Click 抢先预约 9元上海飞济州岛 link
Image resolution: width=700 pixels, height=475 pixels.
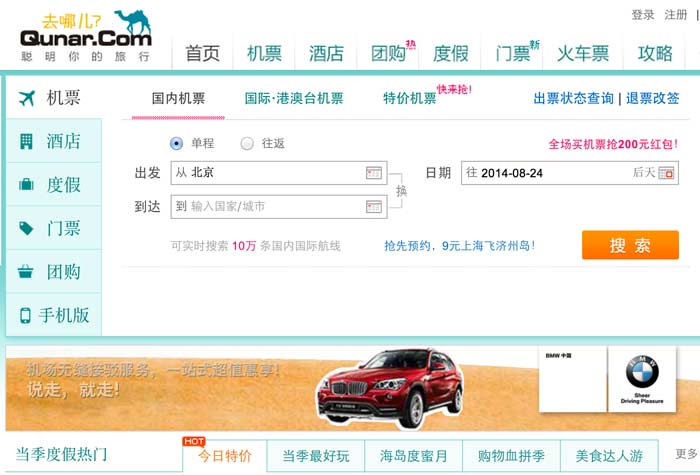pyautogui.click(x=460, y=246)
